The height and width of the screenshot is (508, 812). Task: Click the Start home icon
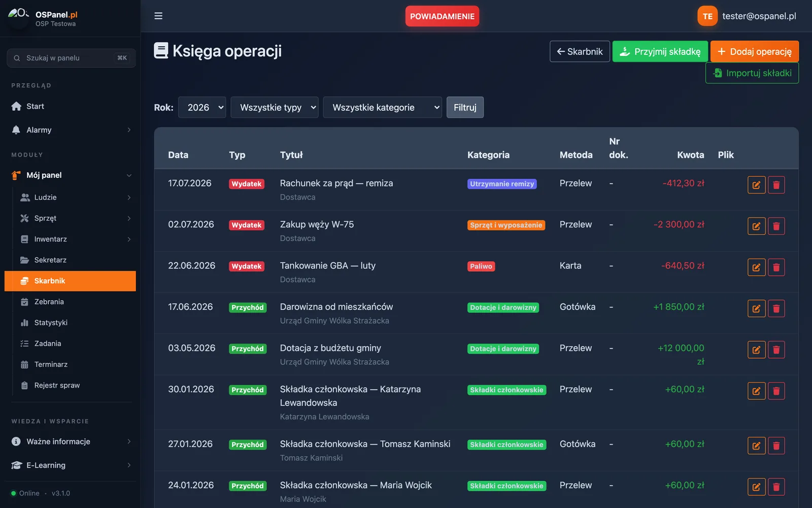point(16,106)
